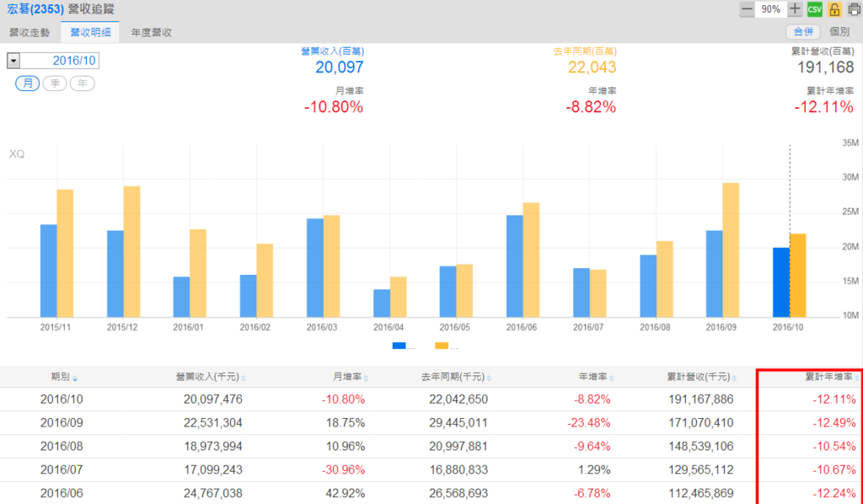Sort by 去年同期(千元) sort arrow
Viewport: 863px width, 504px height.
[489, 378]
